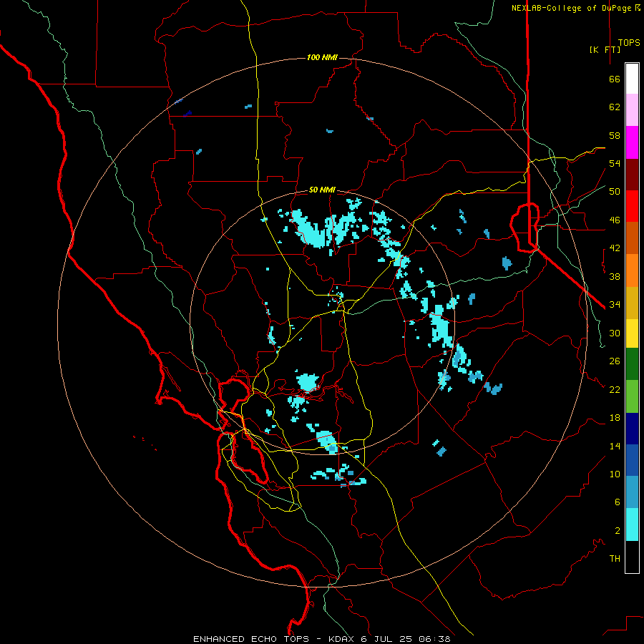Click the TH legend scale label
The width and height of the screenshot is (644, 644).
[615, 559]
